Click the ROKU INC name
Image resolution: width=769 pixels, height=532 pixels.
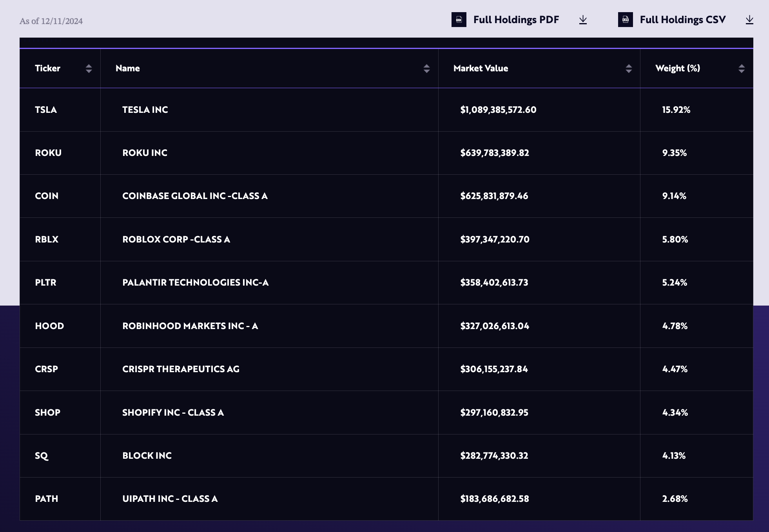(x=145, y=153)
